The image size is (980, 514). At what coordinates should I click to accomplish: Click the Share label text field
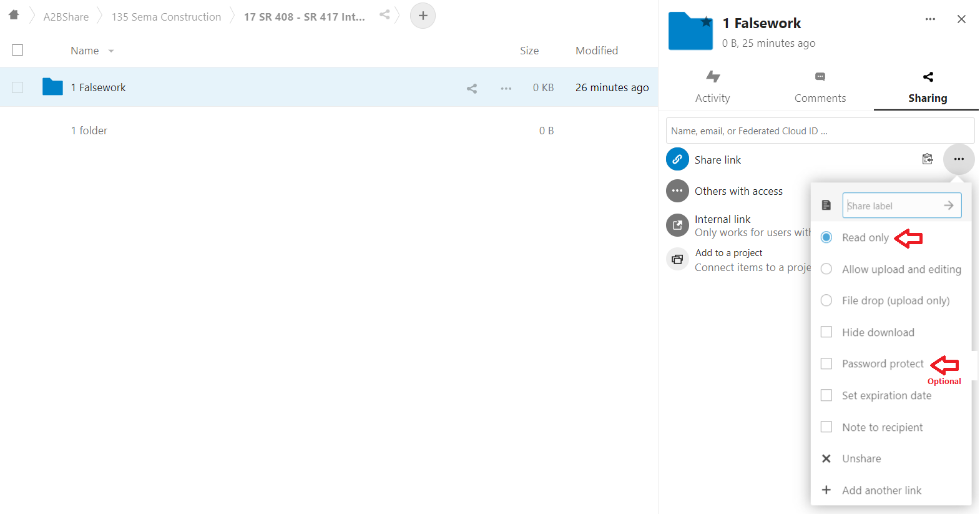(891, 205)
